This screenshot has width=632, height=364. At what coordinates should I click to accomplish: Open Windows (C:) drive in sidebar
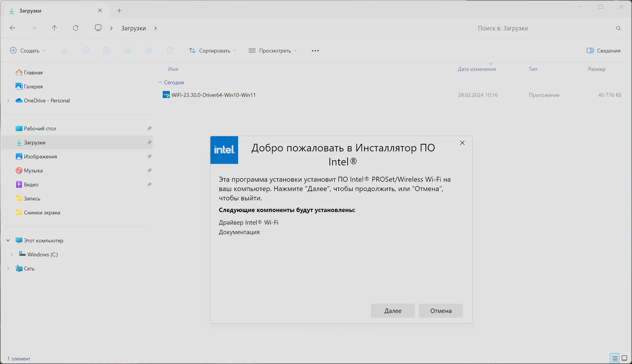point(43,255)
